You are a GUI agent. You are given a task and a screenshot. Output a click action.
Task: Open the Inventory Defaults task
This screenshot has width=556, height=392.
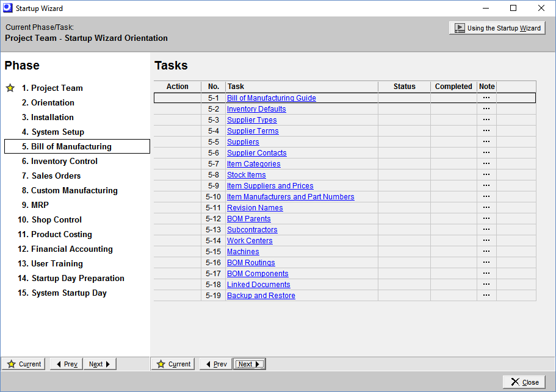coord(256,109)
